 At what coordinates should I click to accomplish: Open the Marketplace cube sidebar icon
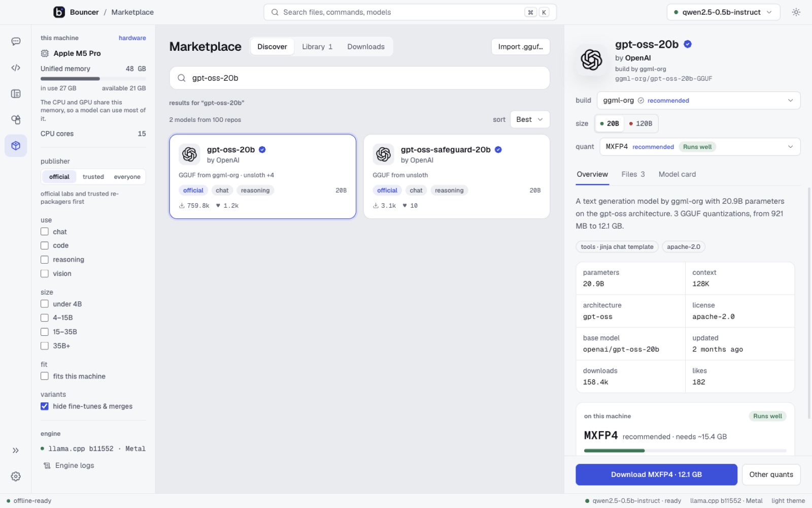[16, 146]
